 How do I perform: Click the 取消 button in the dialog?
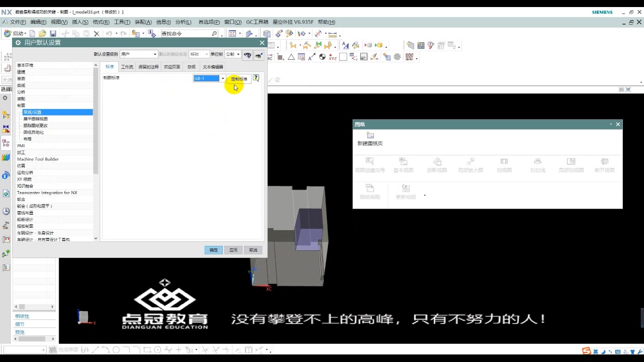[253, 250]
